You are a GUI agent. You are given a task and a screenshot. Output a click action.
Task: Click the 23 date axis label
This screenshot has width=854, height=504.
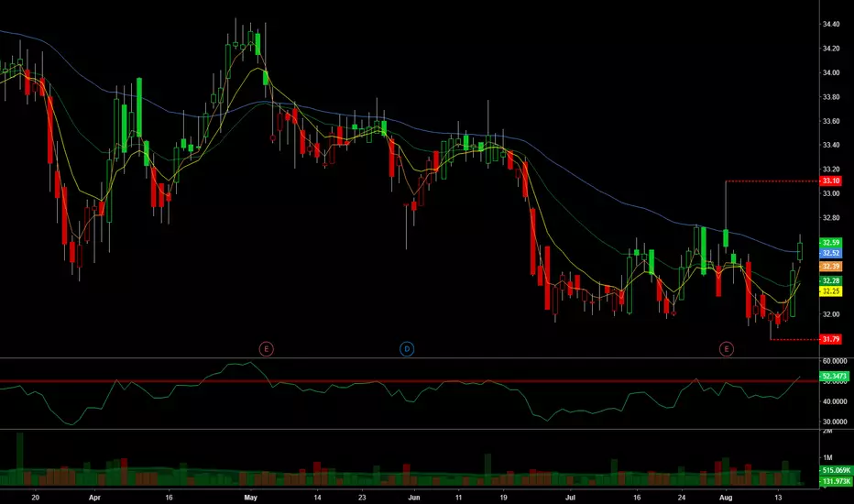coord(362,498)
